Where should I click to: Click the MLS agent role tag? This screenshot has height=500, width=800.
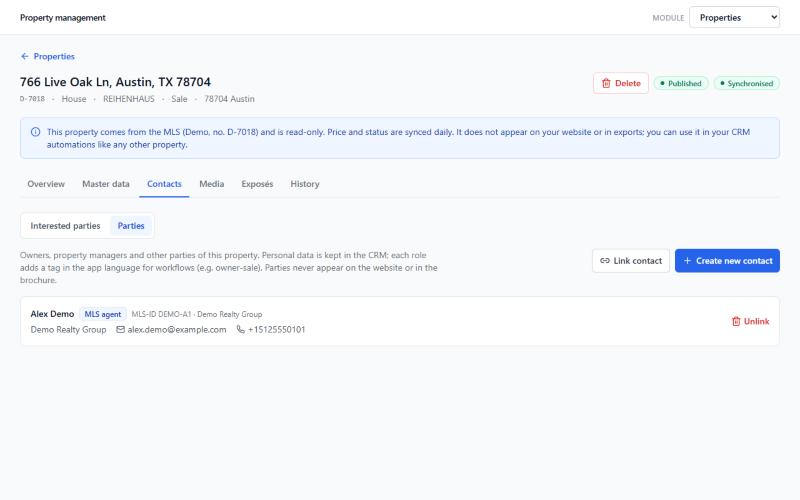(103, 314)
